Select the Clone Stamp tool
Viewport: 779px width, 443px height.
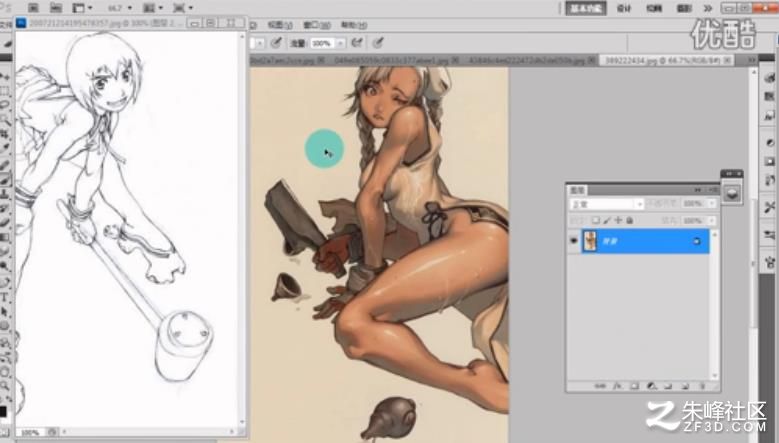(4, 193)
